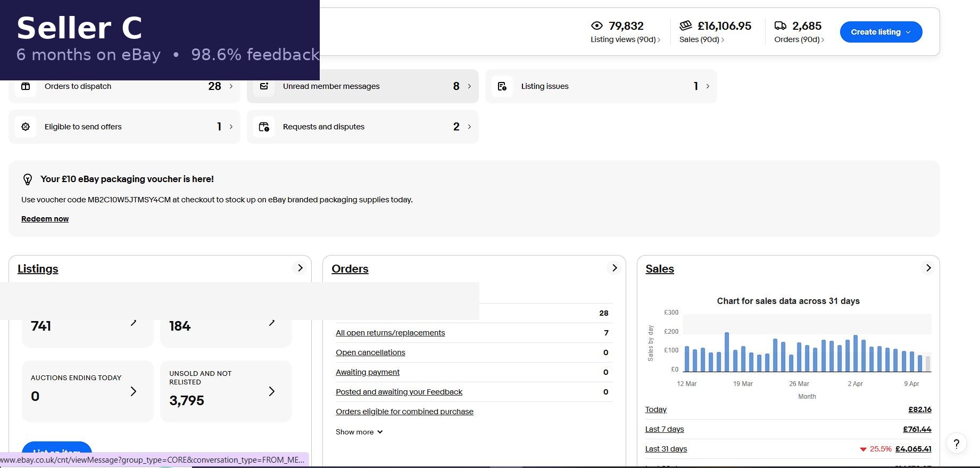Open the Orders to dispatch task
The height and width of the screenshot is (468, 980).
(124, 86)
